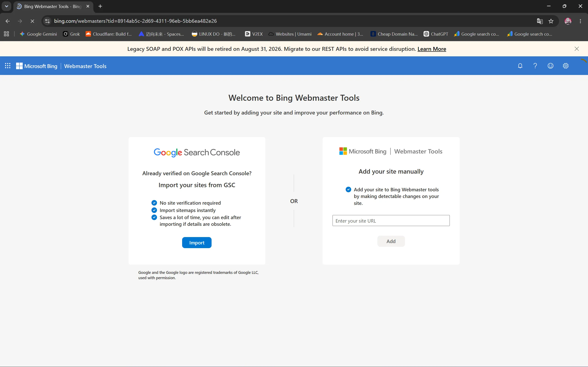The height and width of the screenshot is (367, 588).
Task: Click the browser address bar URL
Action: [x=135, y=21]
